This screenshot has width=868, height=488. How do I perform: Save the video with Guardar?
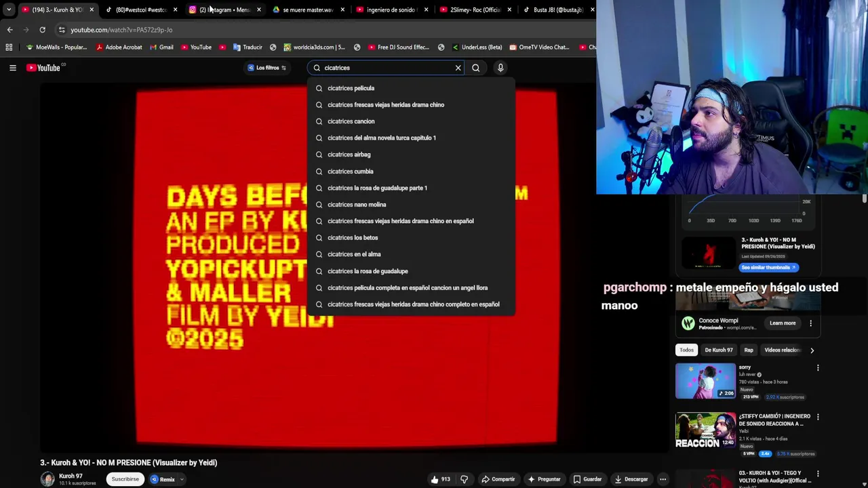pyautogui.click(x=588, y=479)
